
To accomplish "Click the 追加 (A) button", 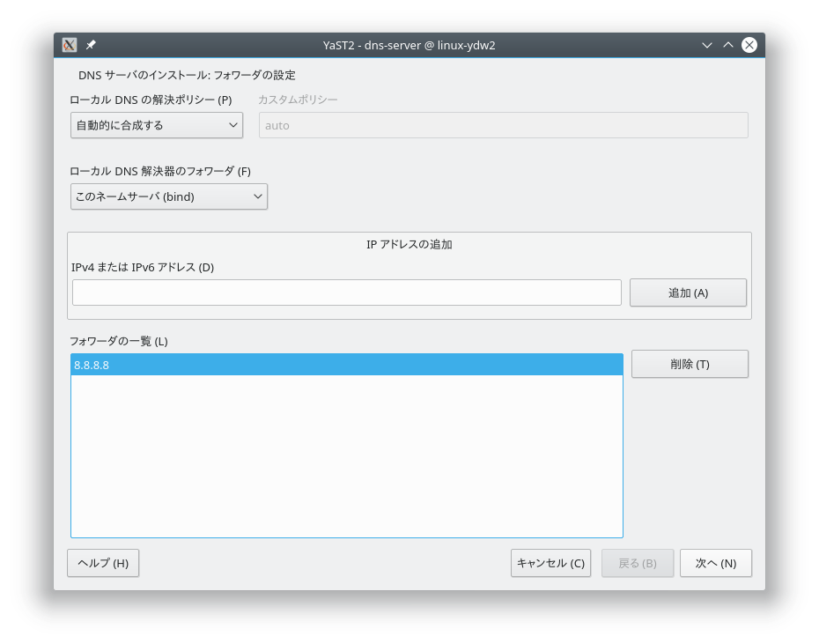I will [688, 292].
